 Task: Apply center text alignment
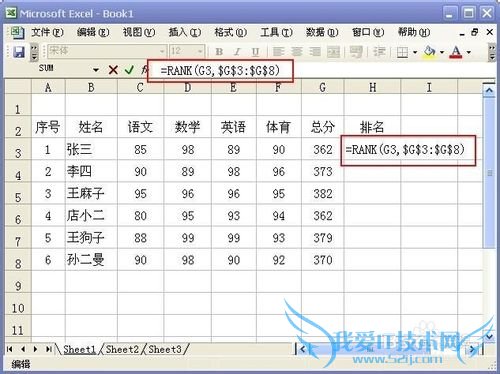click(297, 52)
